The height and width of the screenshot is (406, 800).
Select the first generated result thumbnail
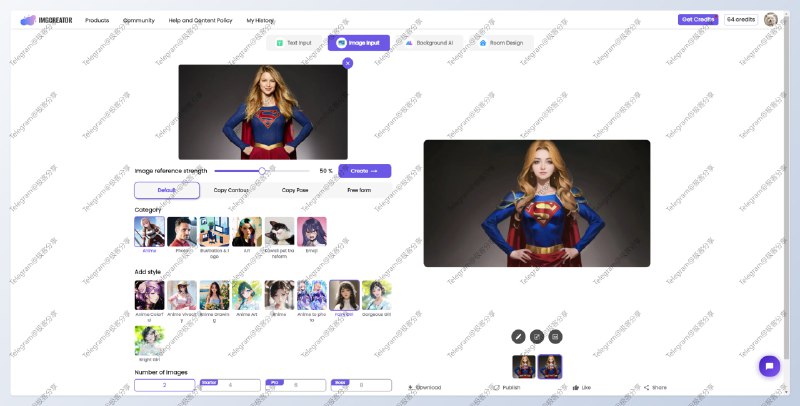tap(524, 366)
